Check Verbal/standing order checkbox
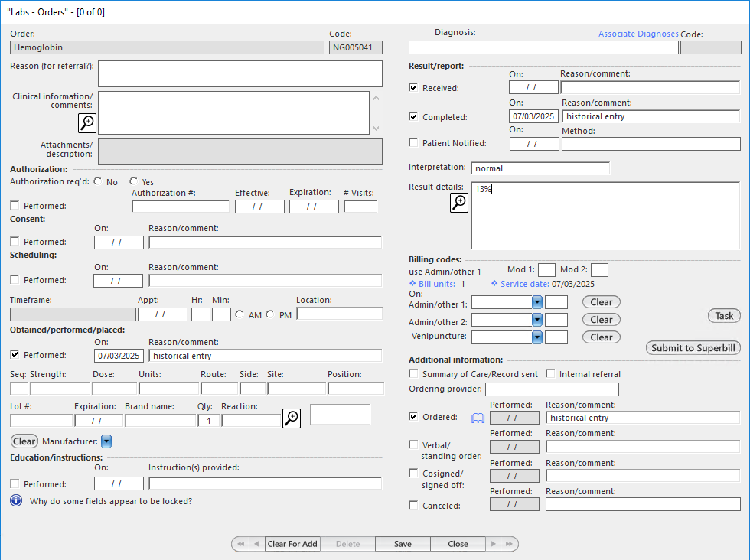This screenshot has width=750, height=560. coord(414,444)
